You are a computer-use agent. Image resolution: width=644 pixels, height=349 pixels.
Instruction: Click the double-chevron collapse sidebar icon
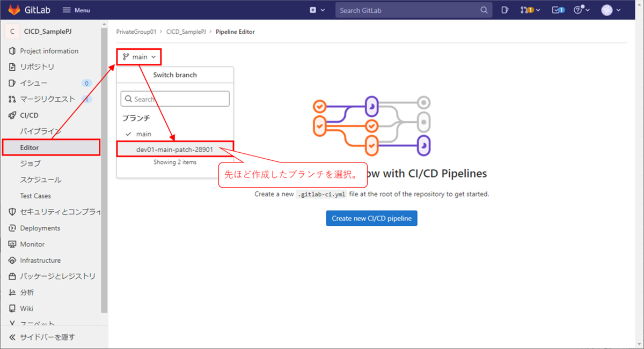pos(12,337)
